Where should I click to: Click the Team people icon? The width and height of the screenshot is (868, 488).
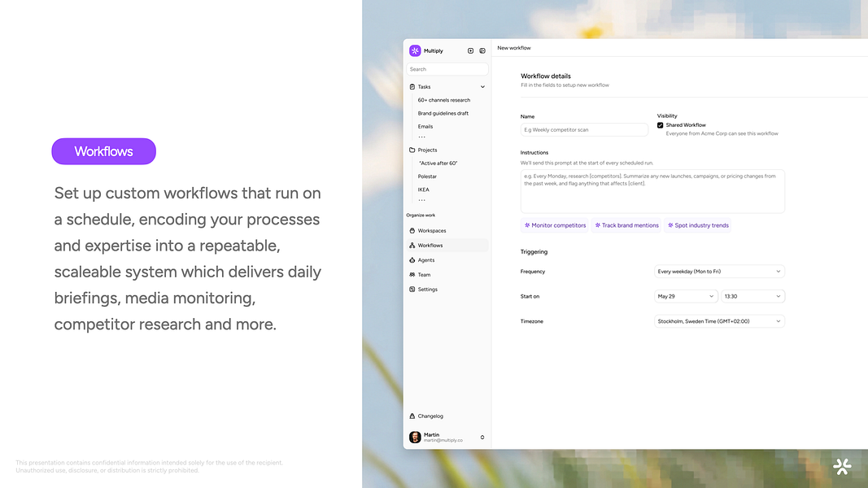(x=412, y=274)
